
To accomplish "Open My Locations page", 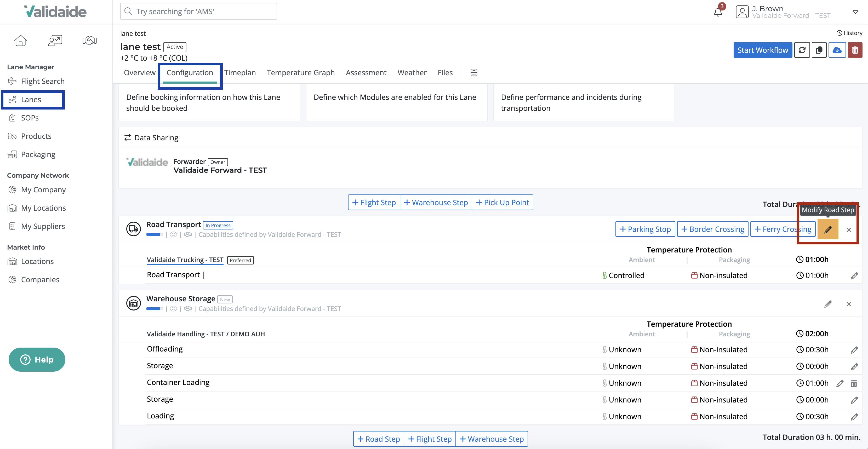I will coord(37,208).
